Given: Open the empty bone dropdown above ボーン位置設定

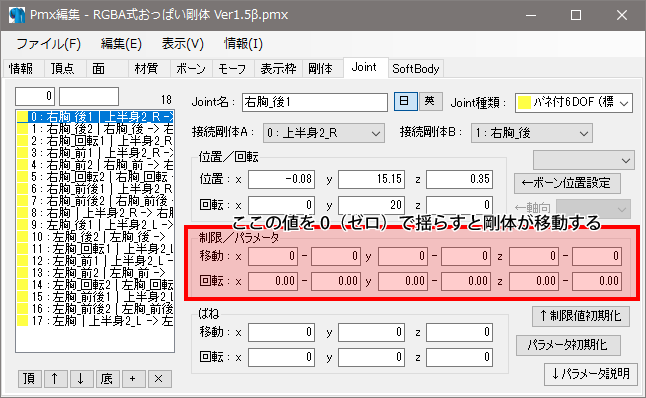Looking at the screenshot, I should 584,160.
